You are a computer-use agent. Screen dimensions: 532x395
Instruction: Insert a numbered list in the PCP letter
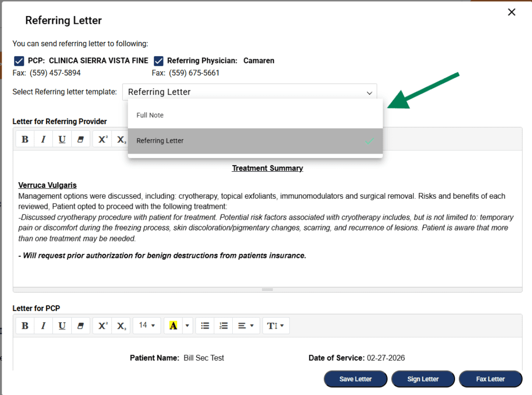coord(223,325)
